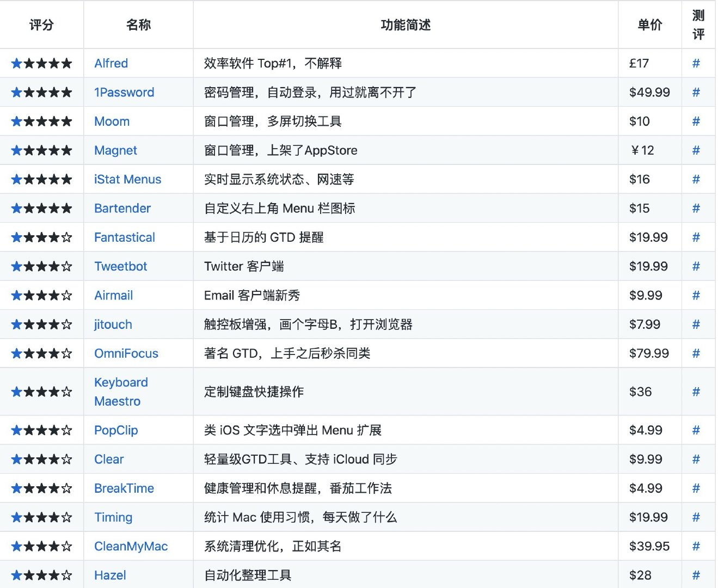This screenshot has height=588, width=718.
Task: Open the jitouch link
Action: pos(113,324)
